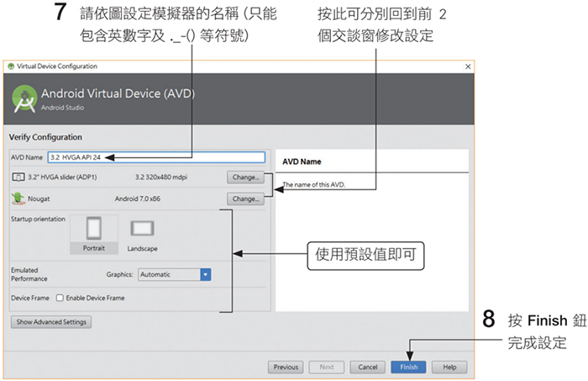Open the Graphics Automatic dropdown
Screen dimensions: 588x381
(x=175, y=274)
